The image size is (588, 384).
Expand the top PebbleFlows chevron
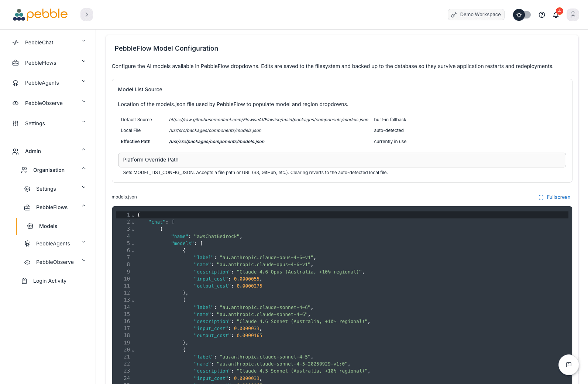pos(84,61)
